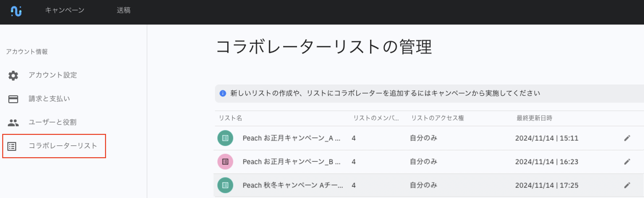
Task: Click the app logo in top bar
Action: (x=16, y=11)
